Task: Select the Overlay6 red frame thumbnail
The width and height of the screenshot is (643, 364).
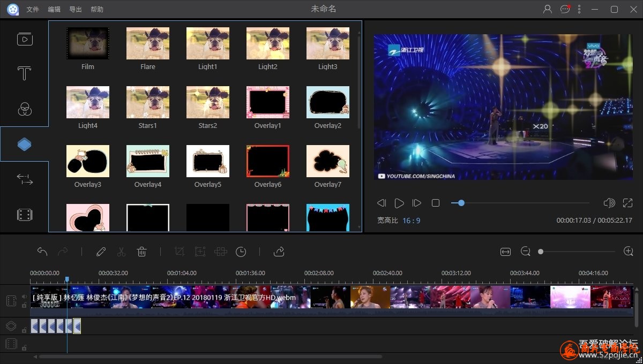Action: pos(268,161)
